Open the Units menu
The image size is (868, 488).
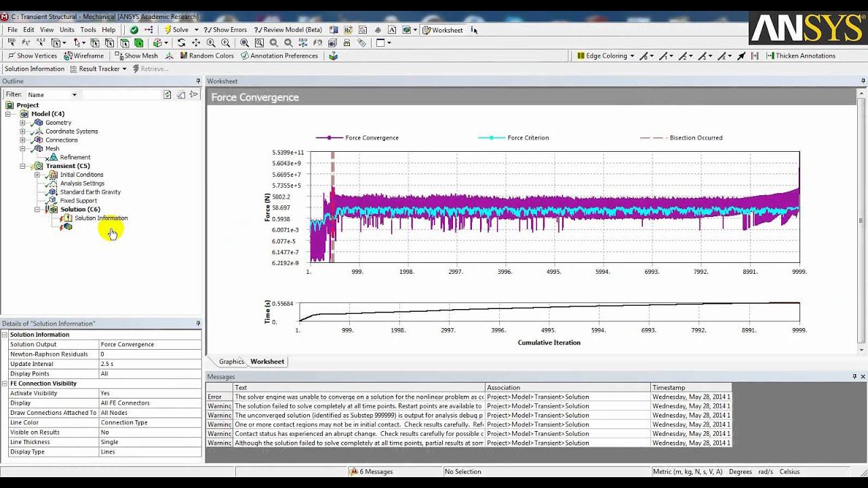[x=66, y=30]
